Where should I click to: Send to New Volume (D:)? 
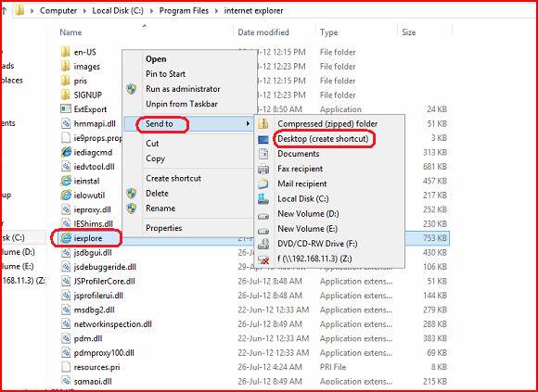308,214
